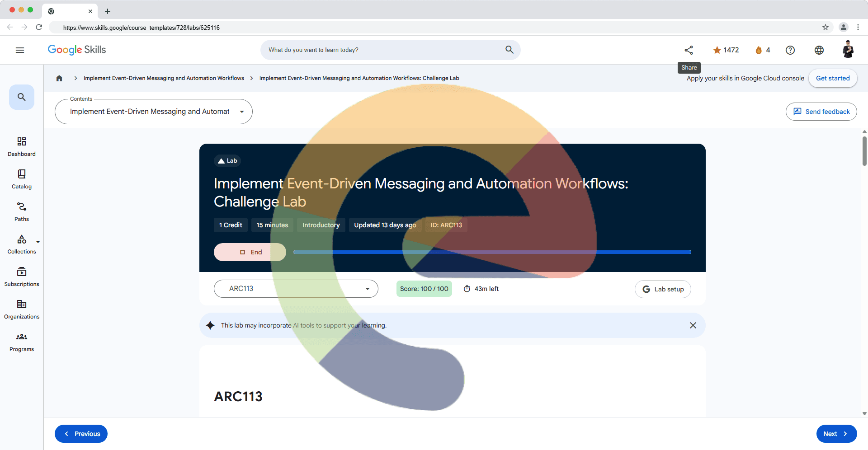Click the 15 minutes tag

(x=272, y=225)
